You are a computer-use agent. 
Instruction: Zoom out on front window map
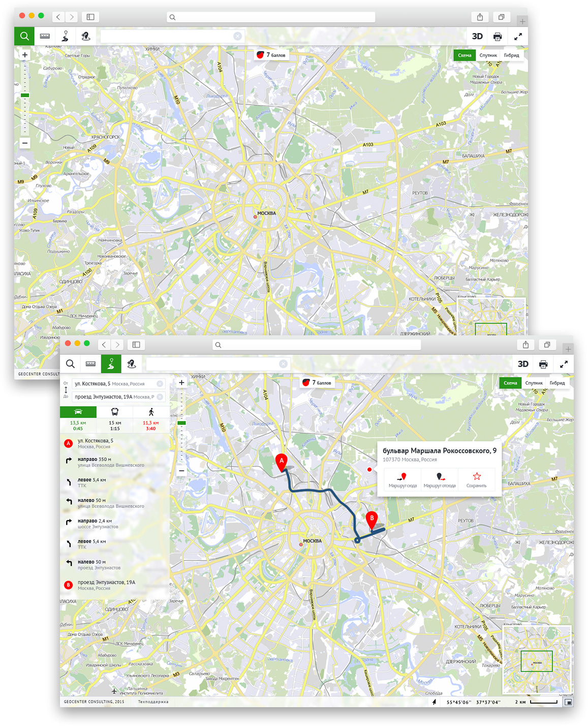click(181, 471)
